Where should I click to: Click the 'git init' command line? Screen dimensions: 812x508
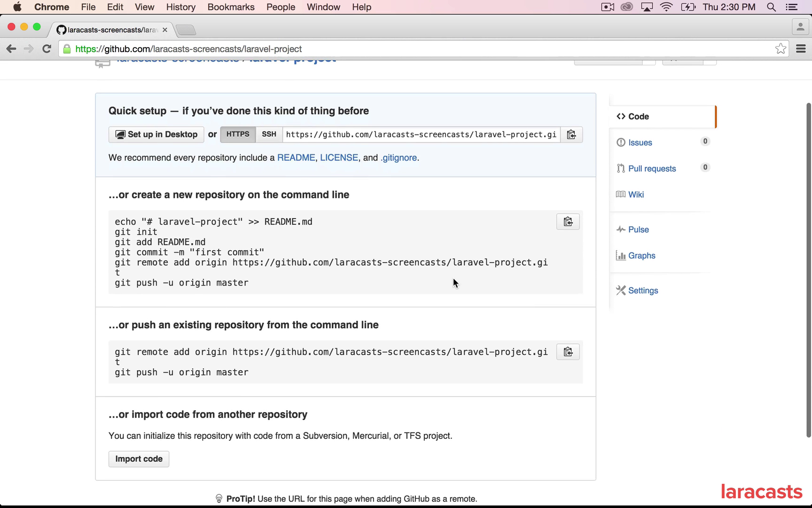click(x=136, y=232)
